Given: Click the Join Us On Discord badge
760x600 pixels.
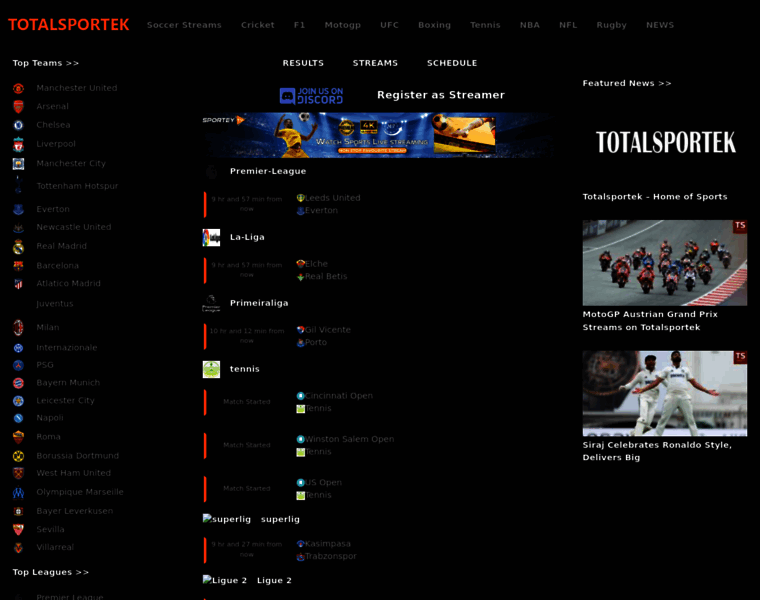Looking at the screenshot, I should pos(311,96).
